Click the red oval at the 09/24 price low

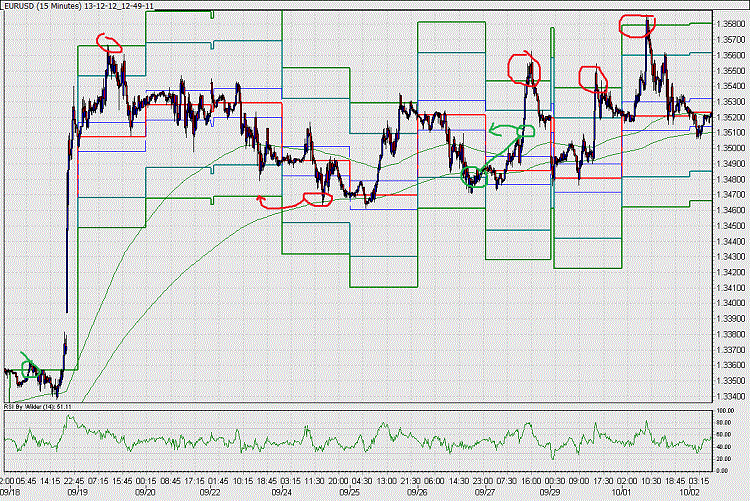[x=318, y=199]
